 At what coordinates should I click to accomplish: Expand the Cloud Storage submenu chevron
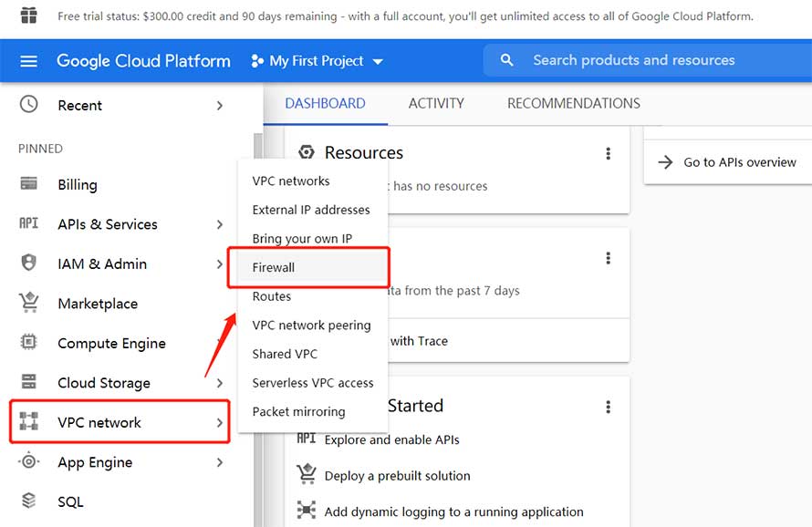pos(220,383)
